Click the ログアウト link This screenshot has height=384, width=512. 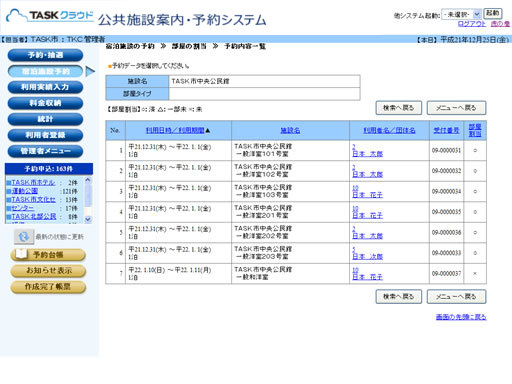click(x=471, y=24)
